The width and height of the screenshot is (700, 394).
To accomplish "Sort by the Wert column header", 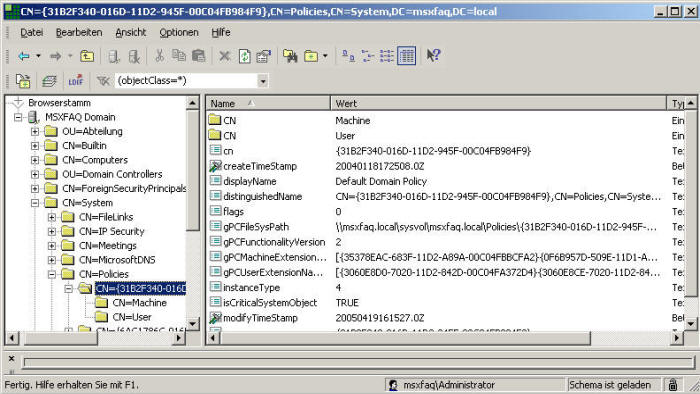I will pyautogui.click(x=498, y=104).
